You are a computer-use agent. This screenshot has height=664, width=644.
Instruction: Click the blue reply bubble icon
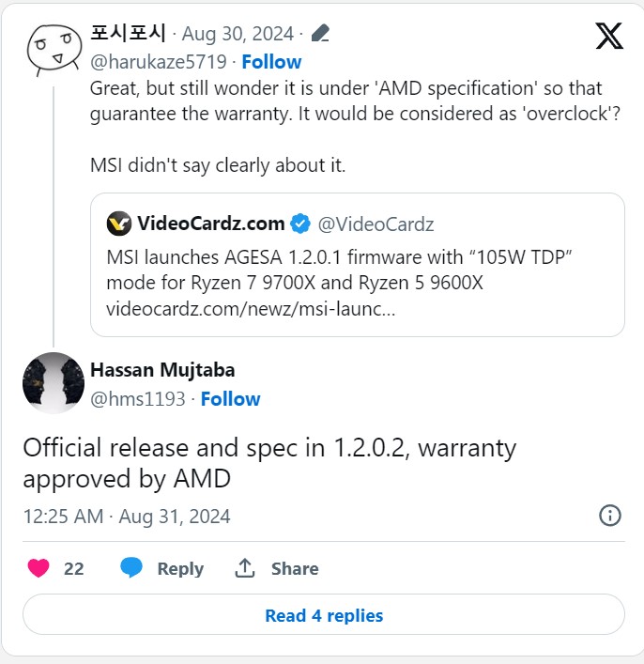click(x=131, y=568)
